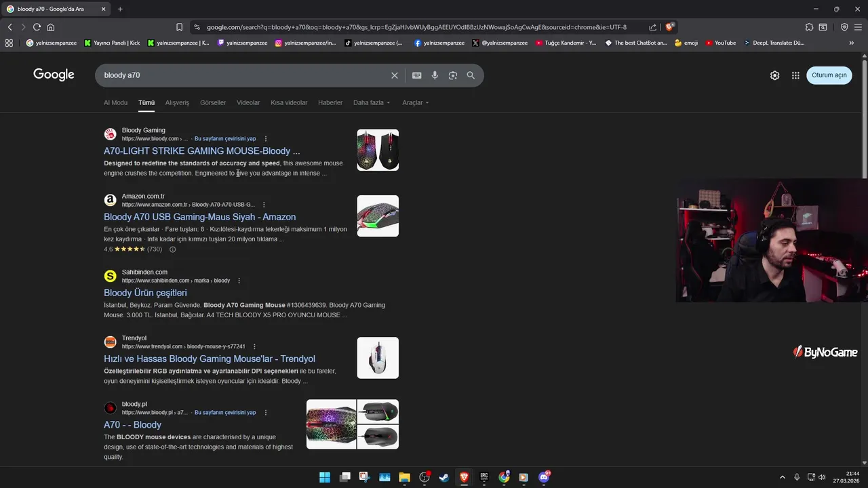Switch to Videolar results tab
This screenshot has height=488, width=868.
pyautogui.click(x=248, y=103)
